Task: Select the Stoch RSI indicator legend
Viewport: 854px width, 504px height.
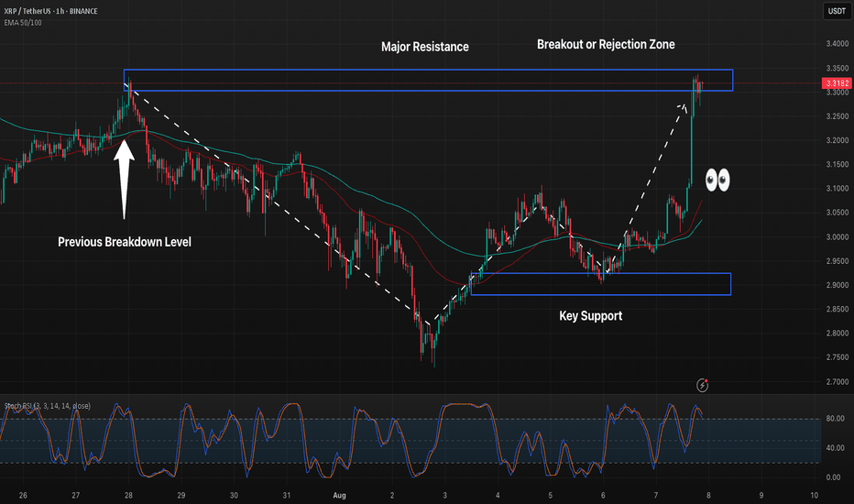Action: pyautogui.click(x=48, y=406)
